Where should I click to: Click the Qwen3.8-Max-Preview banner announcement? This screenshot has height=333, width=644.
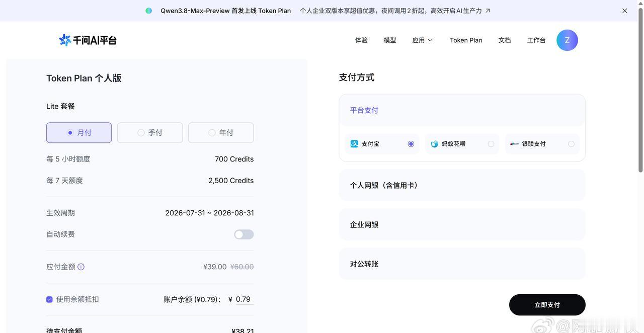pyautogui.click(x=226, y=11)
